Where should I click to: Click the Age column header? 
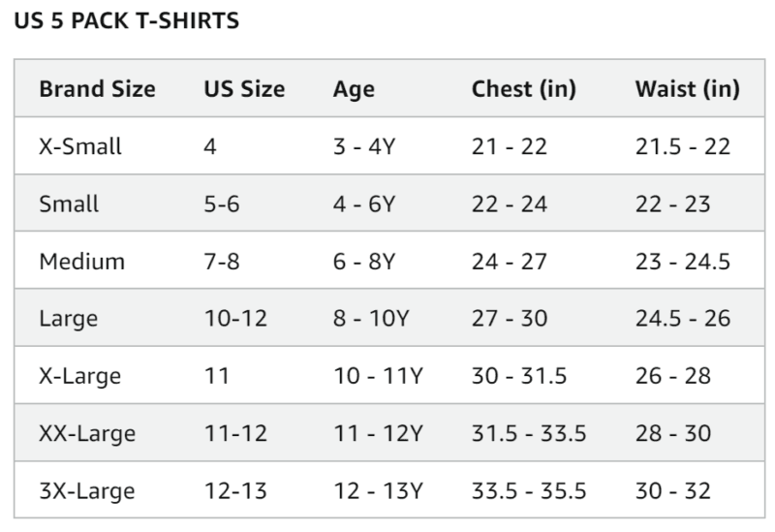(x=354, y=89)
